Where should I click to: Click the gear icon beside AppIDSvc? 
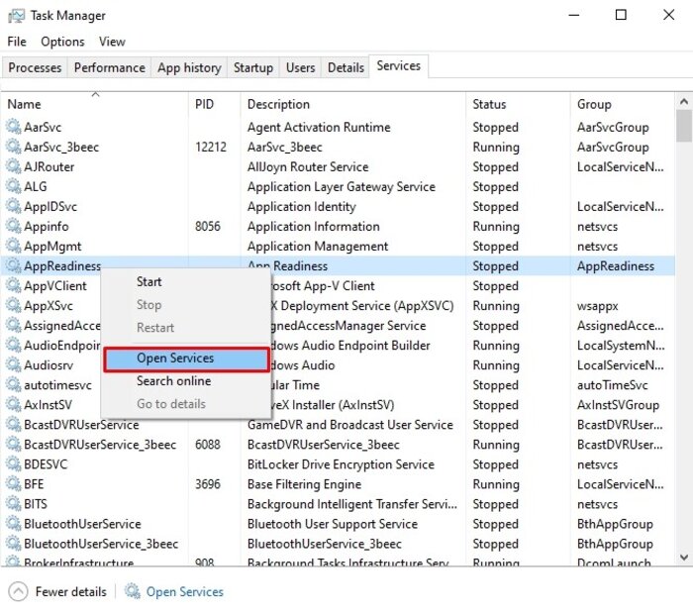click(13, 207)
